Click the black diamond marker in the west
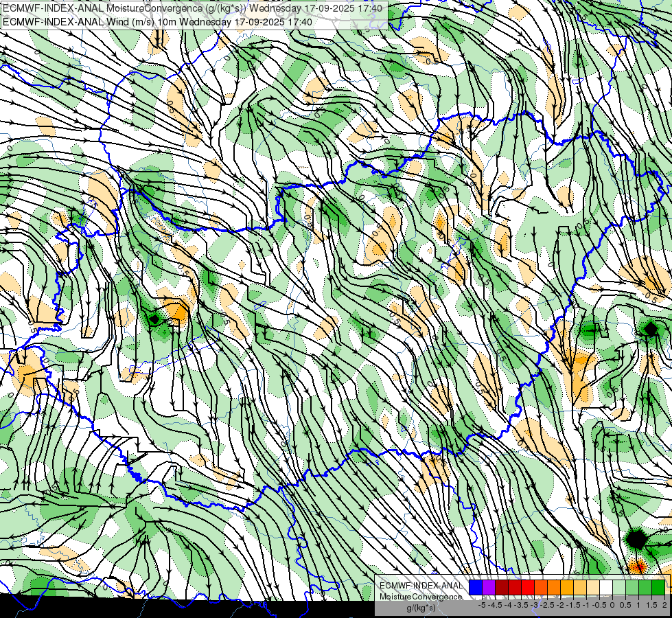672x618 pixels. [x=154, y=319]
